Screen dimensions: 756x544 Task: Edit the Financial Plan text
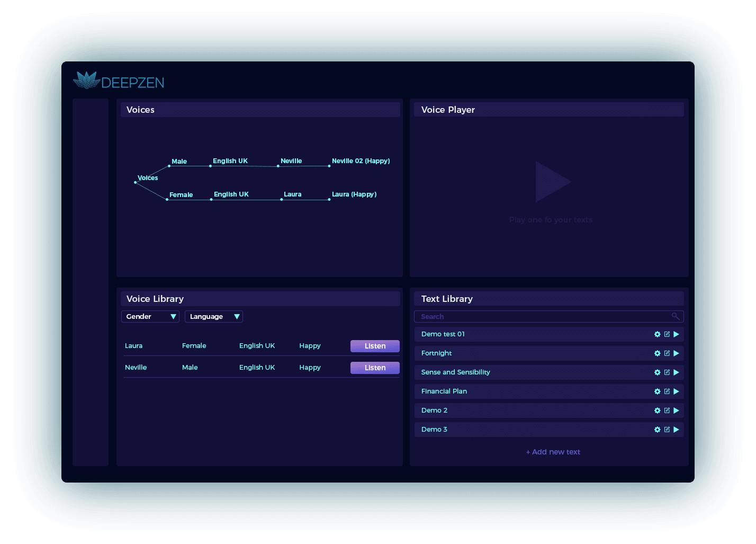pos(667,391)
